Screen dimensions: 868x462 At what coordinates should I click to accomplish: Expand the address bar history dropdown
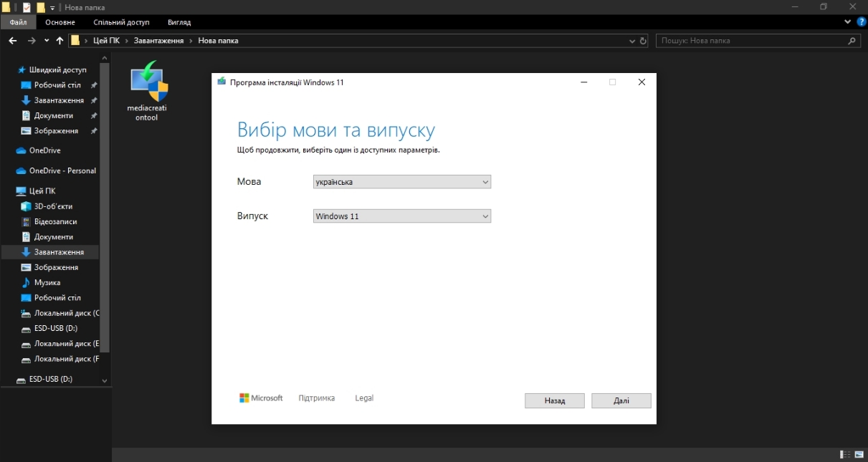click(632, 41)
